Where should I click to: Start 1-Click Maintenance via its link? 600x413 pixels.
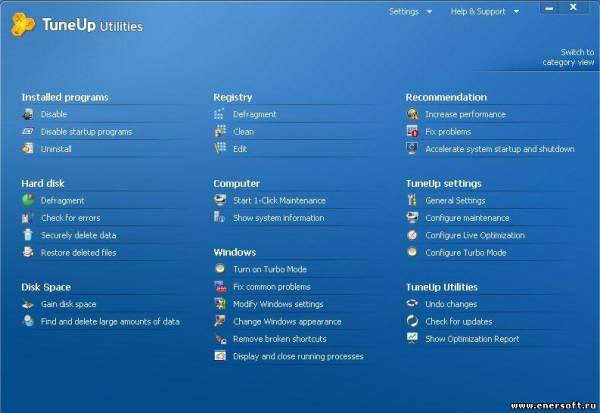279,201
